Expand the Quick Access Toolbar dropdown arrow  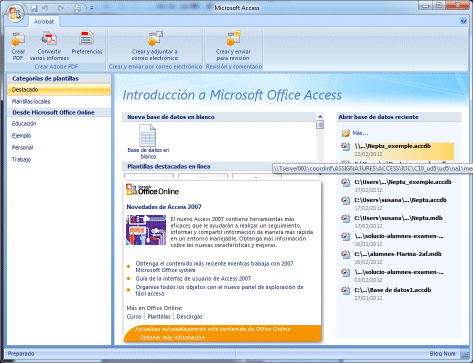91,8
